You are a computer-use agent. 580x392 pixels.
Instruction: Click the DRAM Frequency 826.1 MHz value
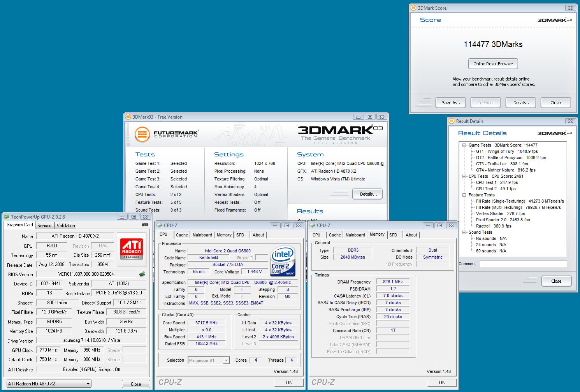[393, 282]
